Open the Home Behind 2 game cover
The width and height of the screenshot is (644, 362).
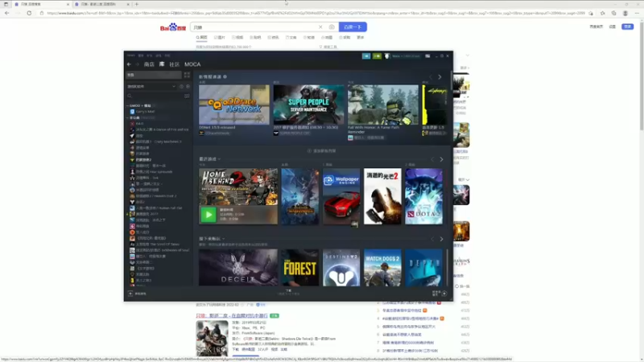tap(238, 187)
